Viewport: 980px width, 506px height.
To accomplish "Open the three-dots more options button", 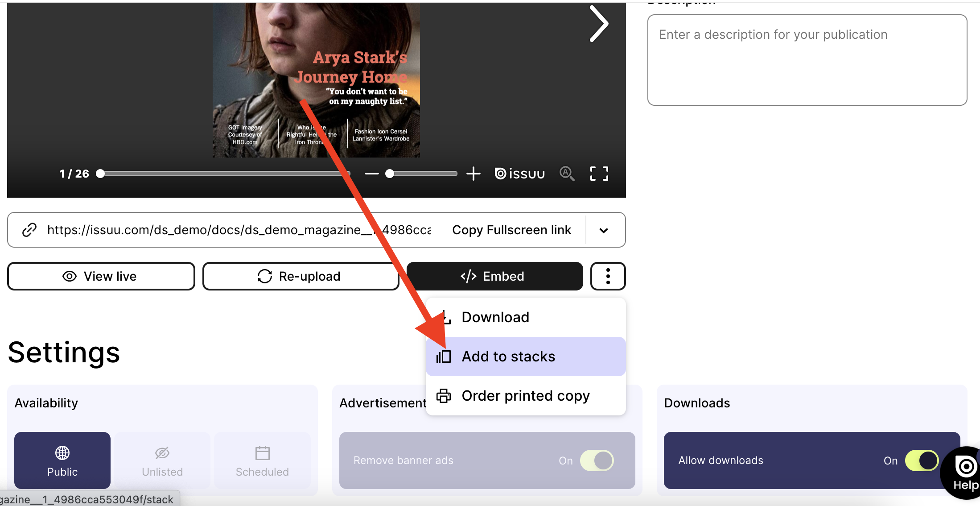I will click(608, 276).
